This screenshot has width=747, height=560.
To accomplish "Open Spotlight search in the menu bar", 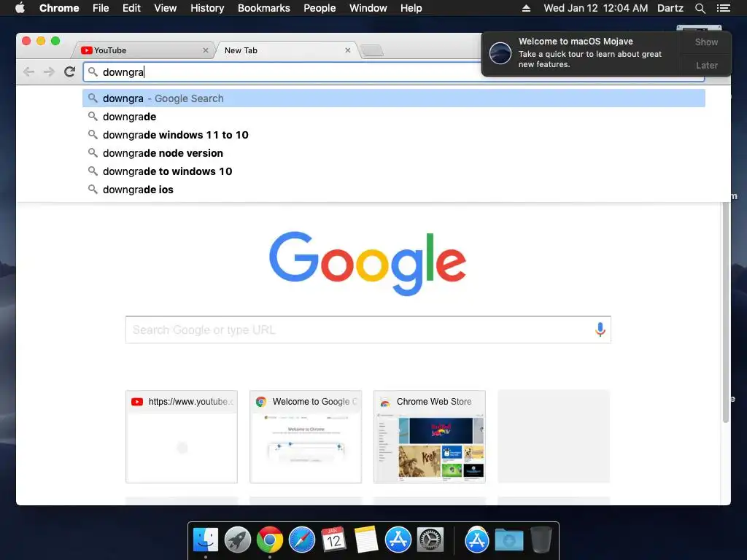I will (x=700, y=8).
